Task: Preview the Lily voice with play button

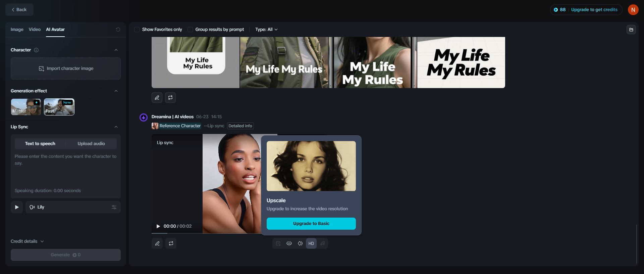Action: pyautogui.click(x=17, y=207)
